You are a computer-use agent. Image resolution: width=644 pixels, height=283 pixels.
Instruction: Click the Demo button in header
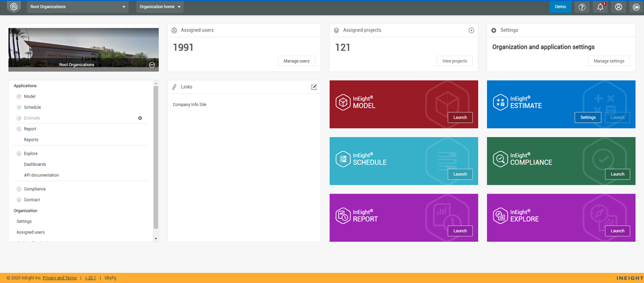(560, 7)
